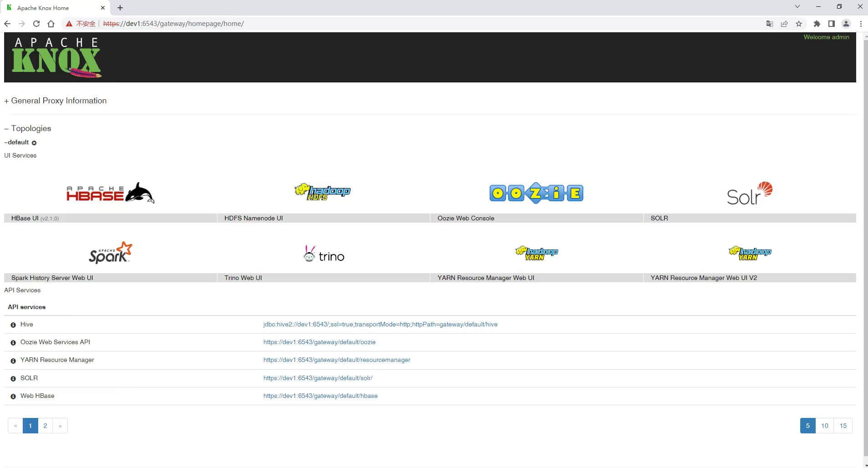Go to previous page of API services
This screenshot has height=468, width=868.
coord(15,426)
